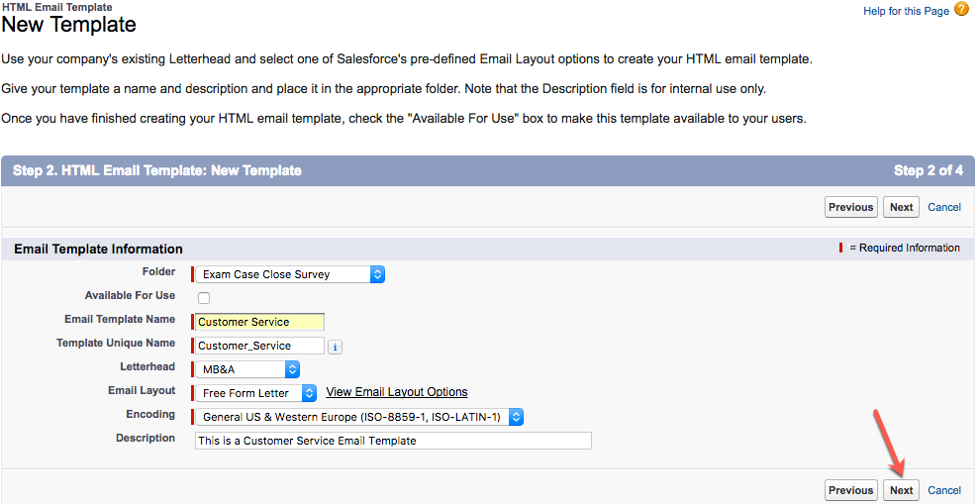Click the Available For Use label
Screen dimensions: 980x504
coord(130,295)
